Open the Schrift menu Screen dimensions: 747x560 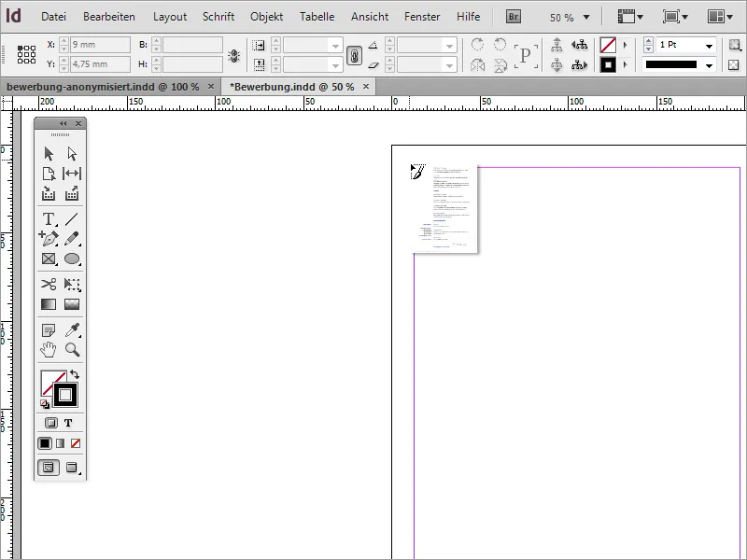coord(218,17)
